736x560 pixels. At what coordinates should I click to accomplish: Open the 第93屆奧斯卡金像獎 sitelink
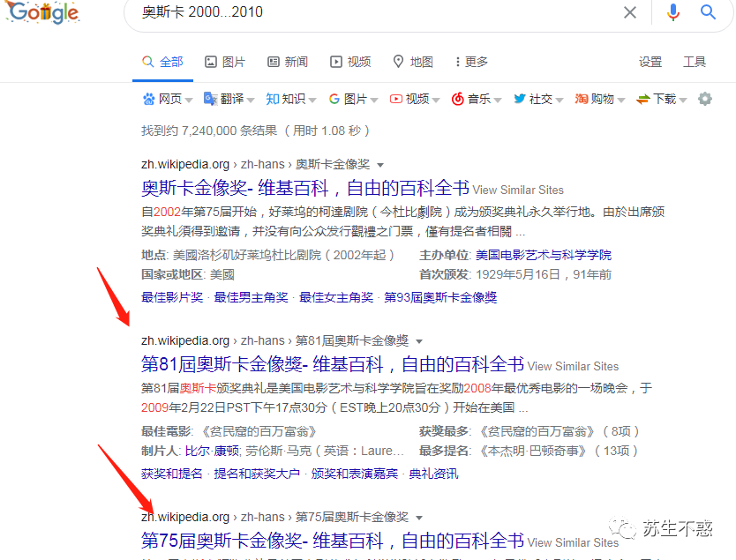[x=440, y=297]
